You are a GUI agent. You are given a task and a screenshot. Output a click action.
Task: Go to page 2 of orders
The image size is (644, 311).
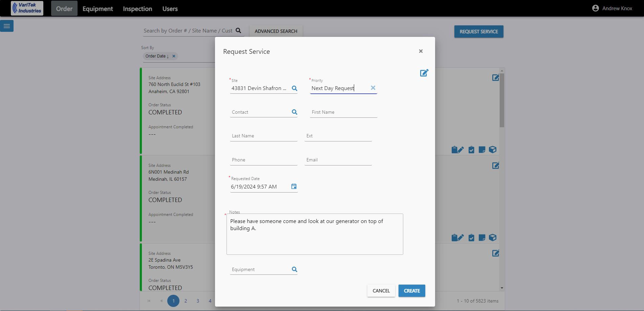[x=186, y=301]
